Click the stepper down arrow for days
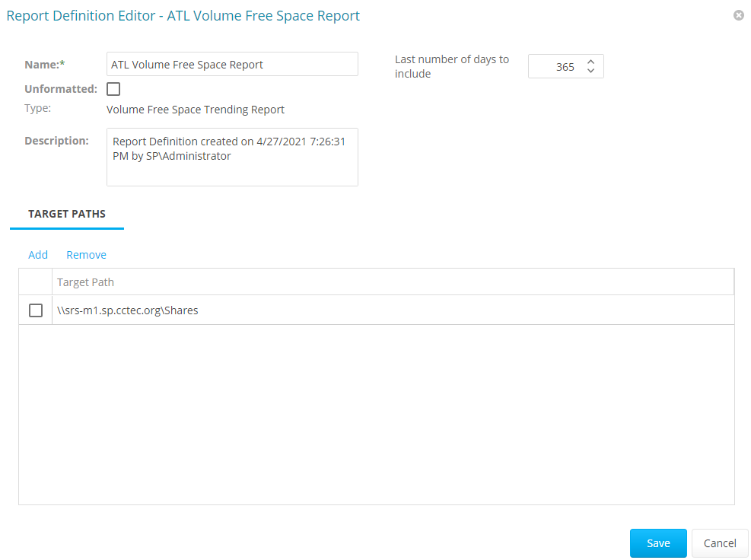Viewport: 751px width, 560px height. 590,71
